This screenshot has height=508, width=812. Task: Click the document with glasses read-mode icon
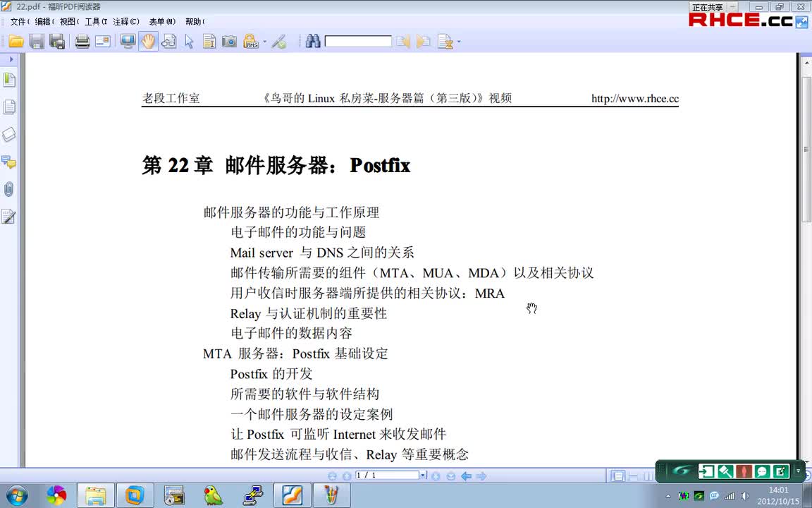click(169, 42)
